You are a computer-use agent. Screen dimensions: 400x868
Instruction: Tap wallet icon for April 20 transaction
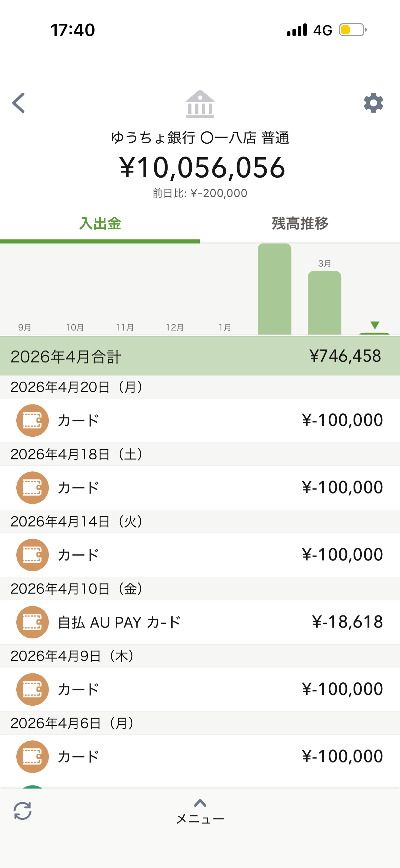(33, 420)
